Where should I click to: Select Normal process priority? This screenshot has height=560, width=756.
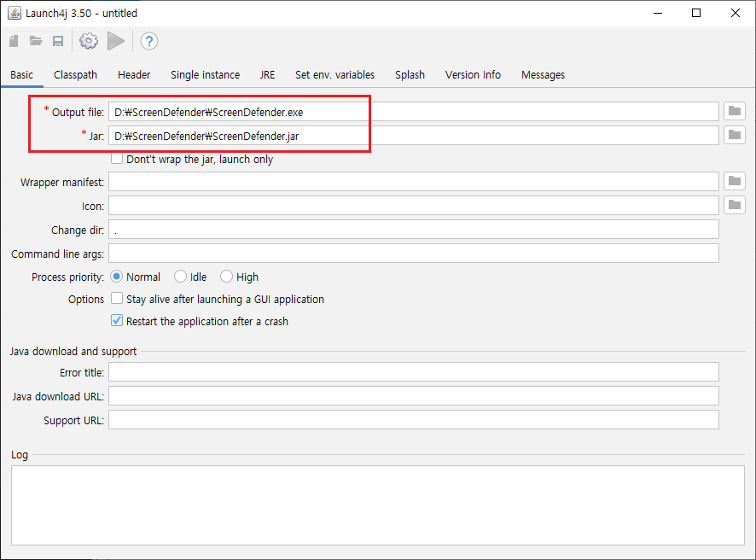click(116, 277)
